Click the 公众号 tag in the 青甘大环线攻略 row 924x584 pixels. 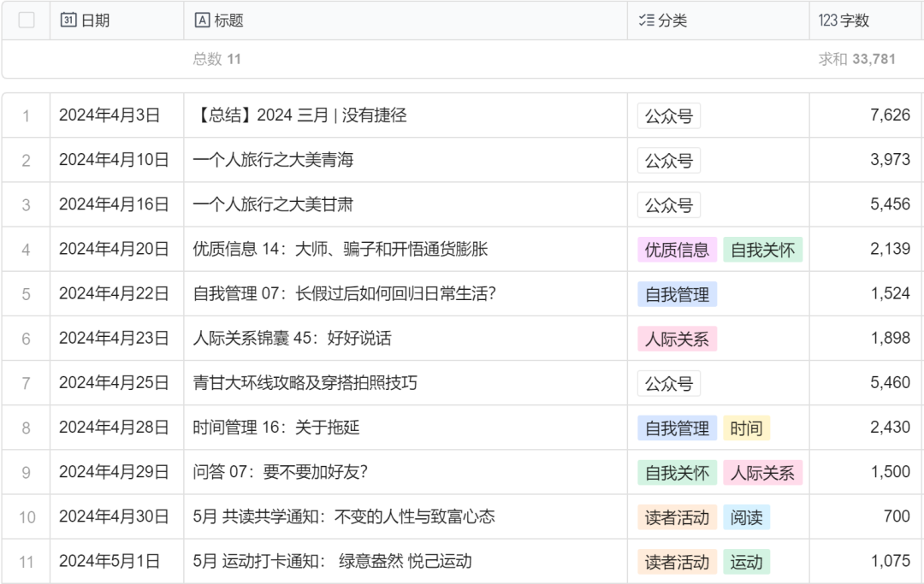point(669,383)
